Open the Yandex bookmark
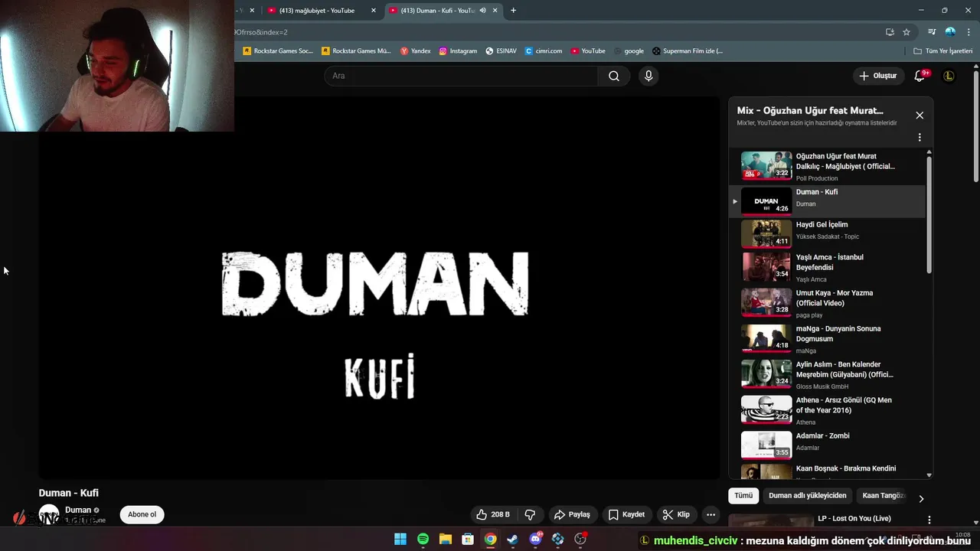Viewport: 980px width, 551px height. pyautogui.click(x=416, y=51)
